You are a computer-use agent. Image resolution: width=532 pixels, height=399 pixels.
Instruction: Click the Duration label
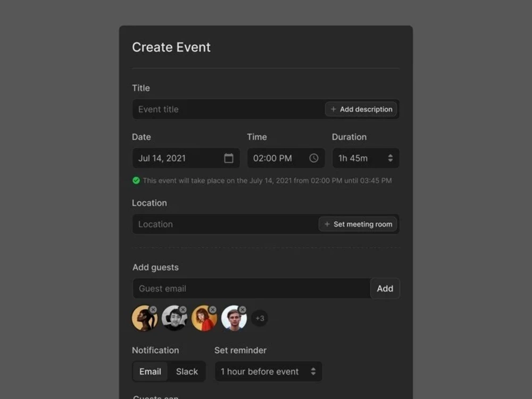tap(349, 137)
